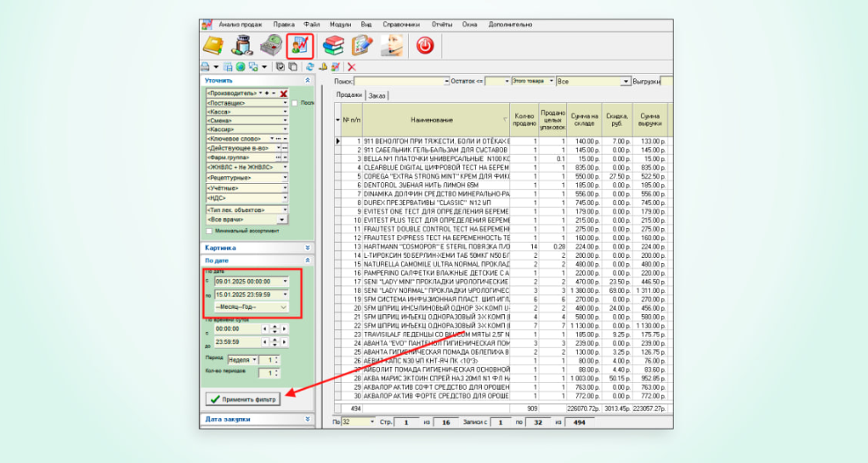Open the cash register icon
This screenshot has height=463, width=868.
point(271,46)
